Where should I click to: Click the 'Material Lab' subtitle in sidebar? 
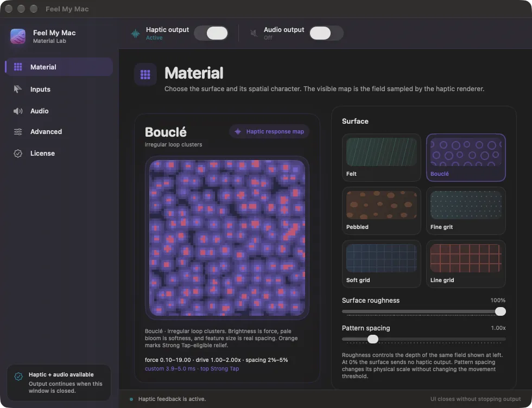[x=49, y=41]
